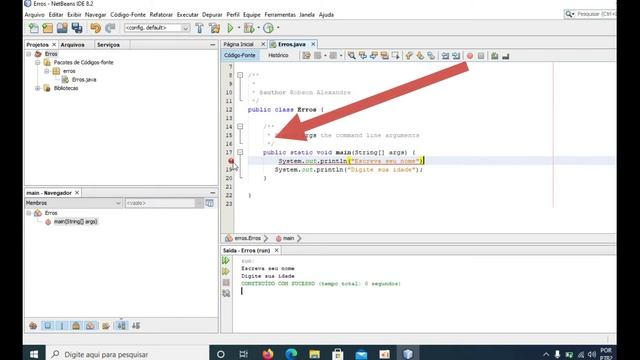Click the Comment icon in editor toolbar

click(x=494, y=56)
